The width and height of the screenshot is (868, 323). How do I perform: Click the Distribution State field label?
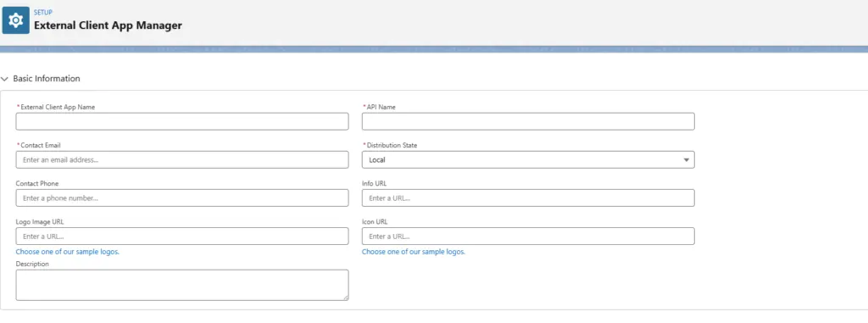coord(392,145)
